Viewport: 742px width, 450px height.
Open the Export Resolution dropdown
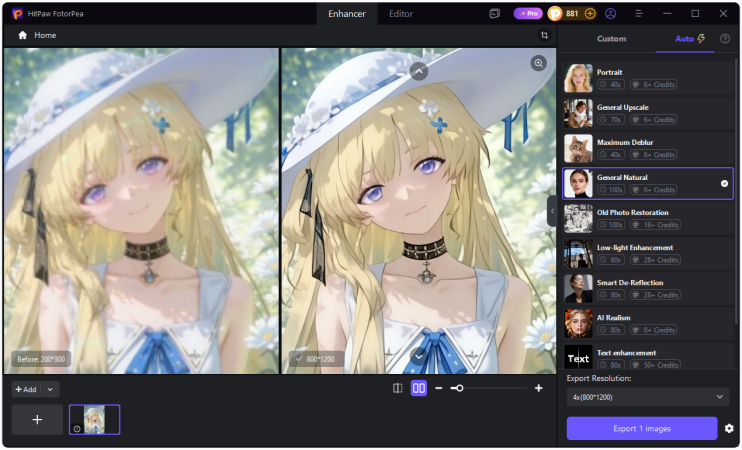click(x=648, y=397)
